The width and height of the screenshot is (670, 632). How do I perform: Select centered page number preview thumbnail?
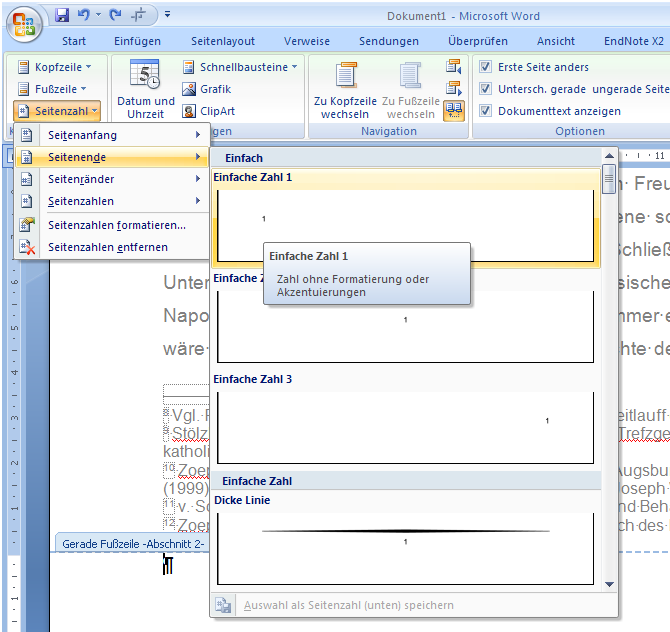tap(405, 326)
